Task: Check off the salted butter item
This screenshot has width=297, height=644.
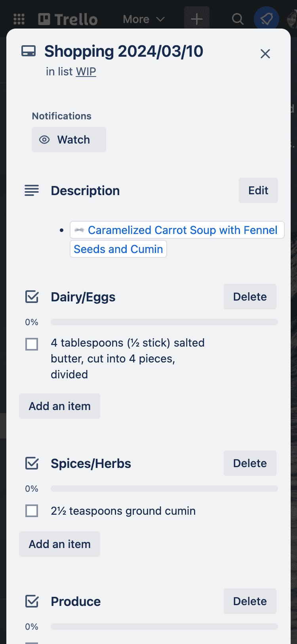Action: tap(32, 344)
